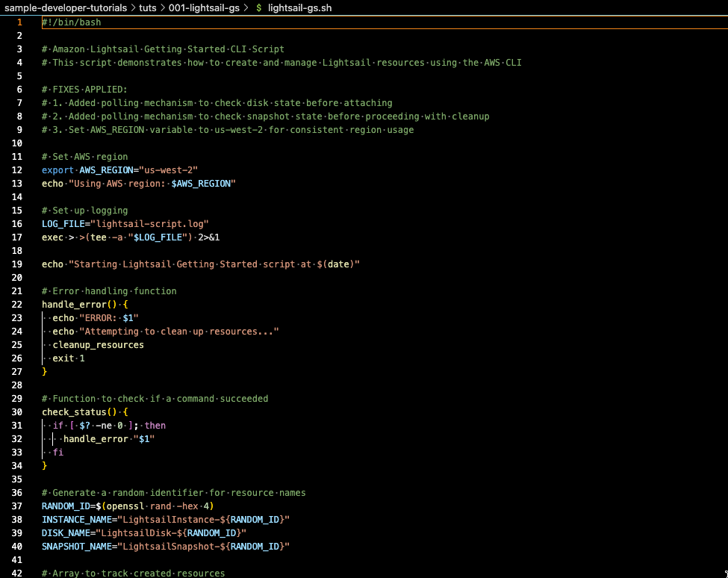
Task: Click the comment about checking disk state before attaching
Action: click(x=217, y=103)
